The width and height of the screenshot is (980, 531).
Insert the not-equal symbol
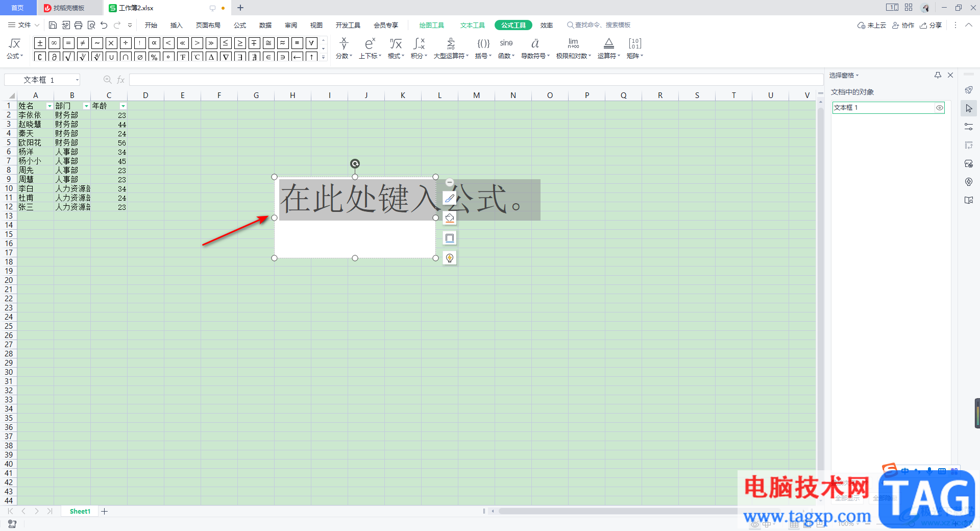point(83,43)
